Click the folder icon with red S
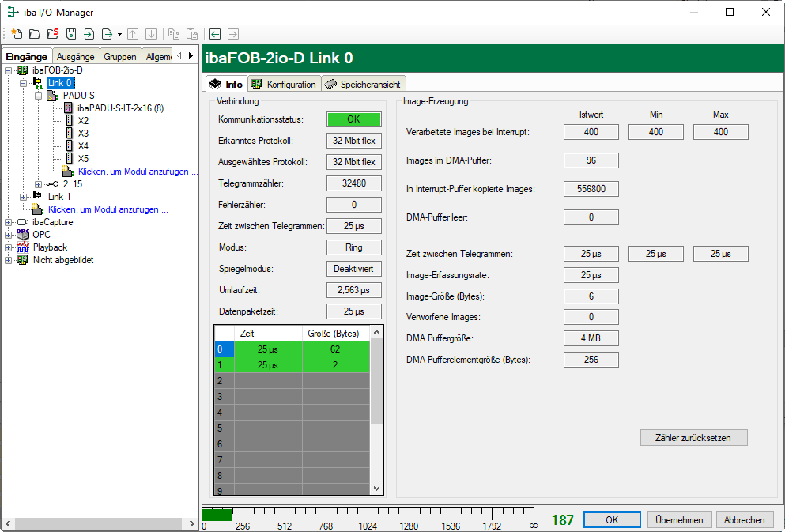The image size is (785, 532). coord(52,34)
